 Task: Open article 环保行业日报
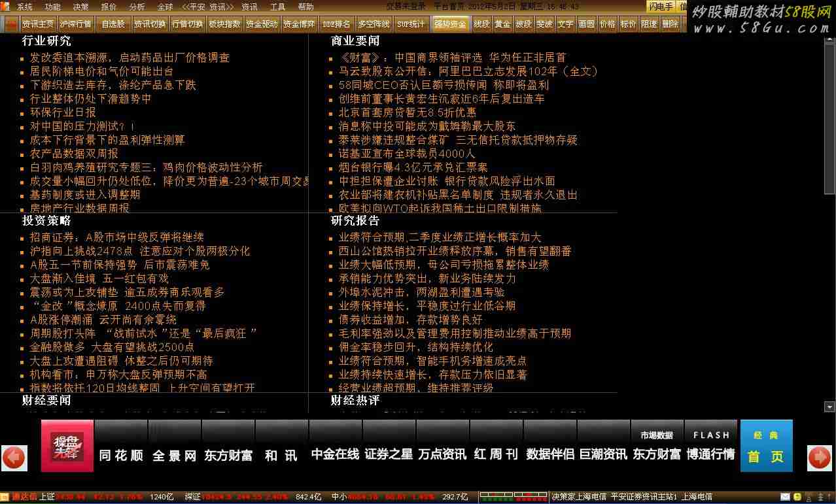[x=63, y=112]
